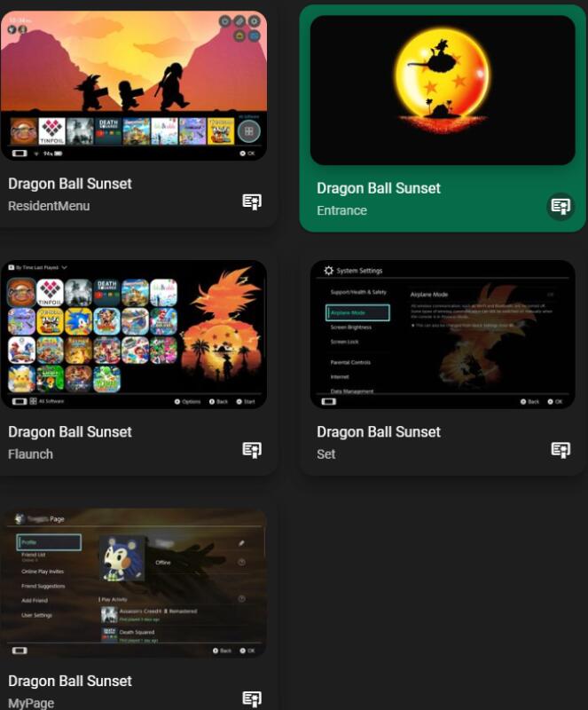
Task: Click the MyPage label text
Action: [x=31, y=703]
